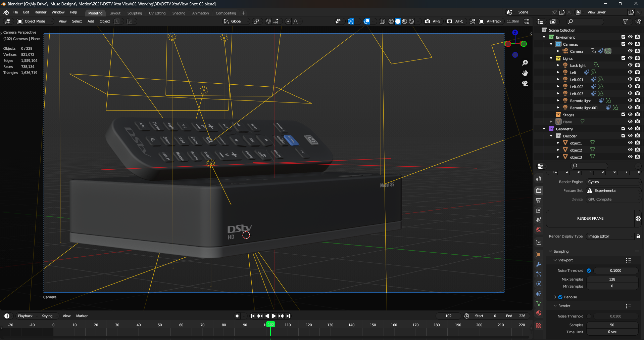Jump to the timeline start frame
644x340 pixels.
click(x=253, y=316)
